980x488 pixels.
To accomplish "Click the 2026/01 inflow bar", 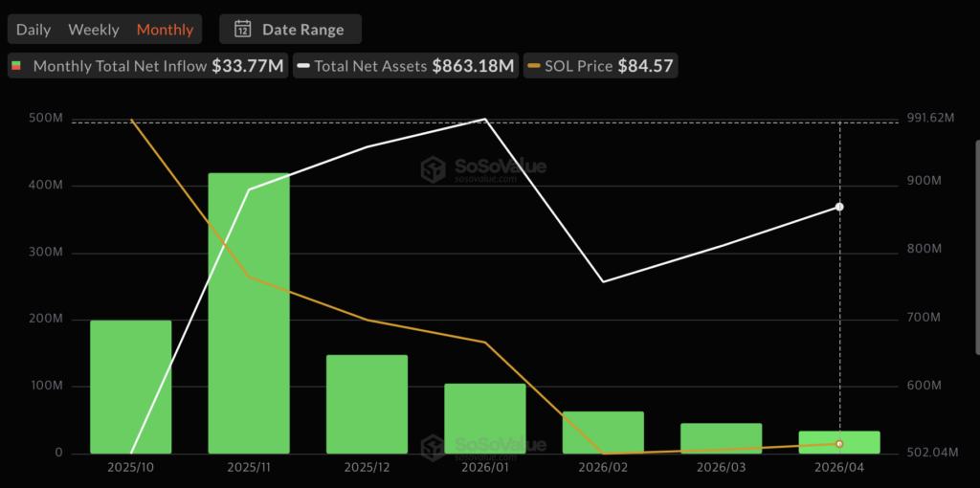I will (484, 418).
